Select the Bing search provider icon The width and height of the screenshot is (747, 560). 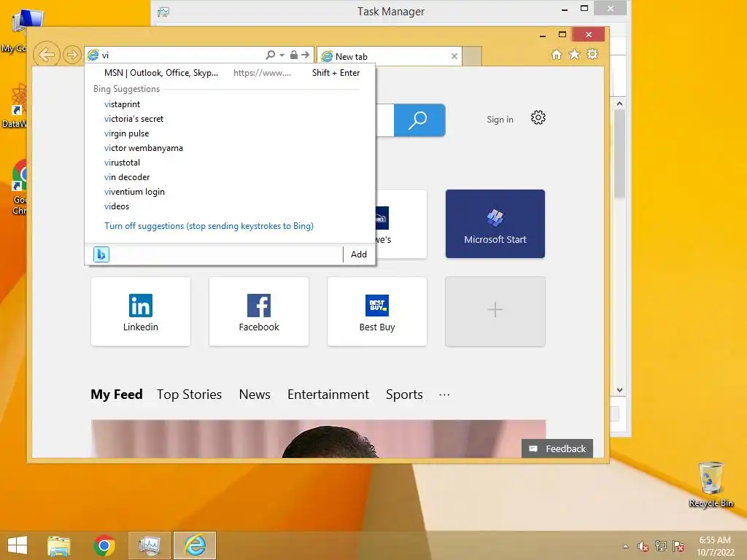(x=101, y=254)
